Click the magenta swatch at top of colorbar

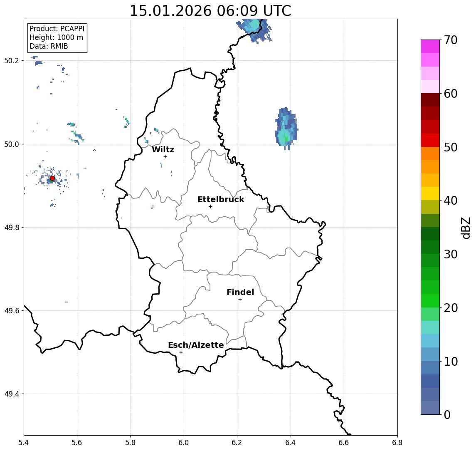tap(430, 47)
